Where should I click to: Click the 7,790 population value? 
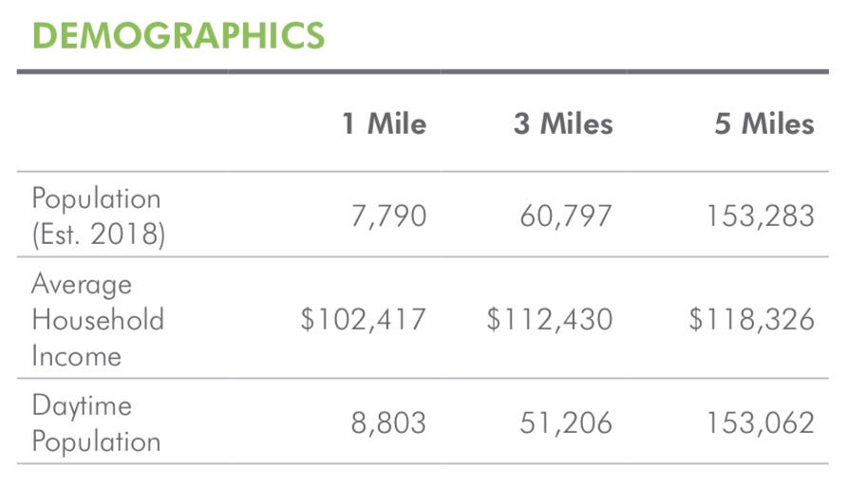point(388,216)
